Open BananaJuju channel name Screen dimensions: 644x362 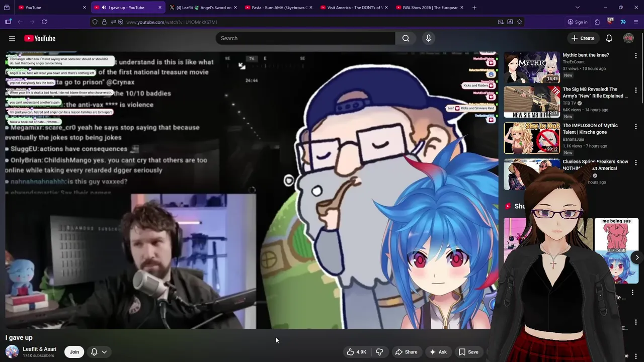574,139
